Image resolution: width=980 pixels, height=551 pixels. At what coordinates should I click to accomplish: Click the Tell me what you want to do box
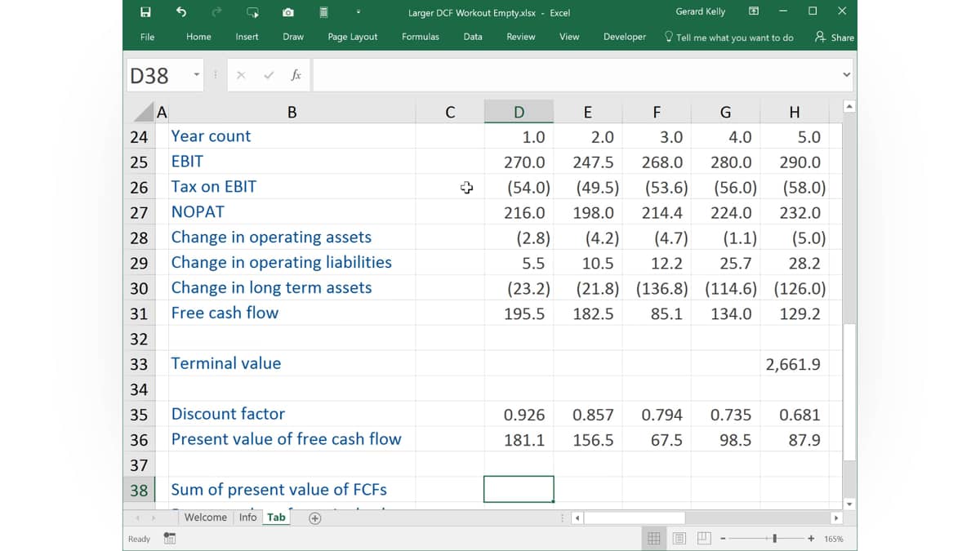point(728,38)
